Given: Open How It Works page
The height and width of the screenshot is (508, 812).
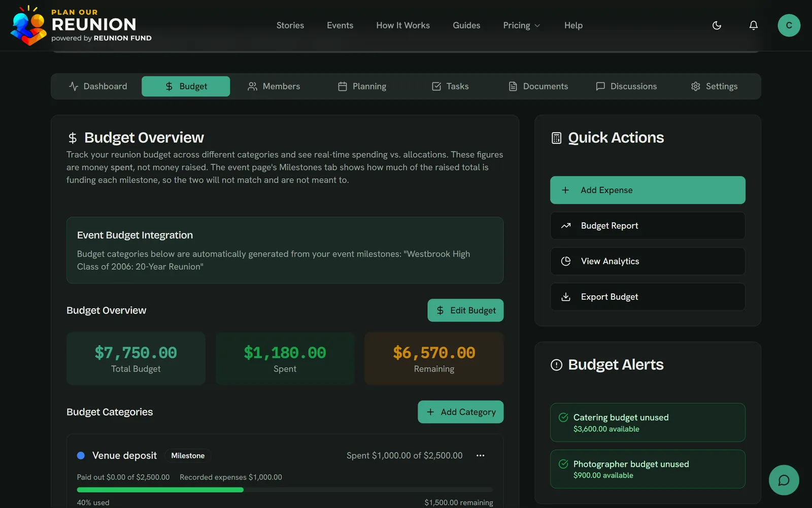Looking at the screenshot, I should tap(403, 25).
